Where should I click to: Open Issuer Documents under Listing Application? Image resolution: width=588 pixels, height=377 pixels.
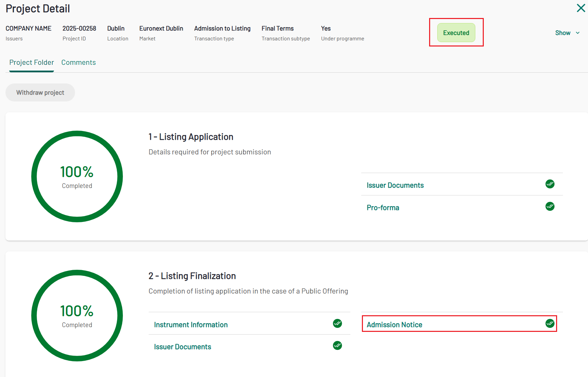(395, 185)
